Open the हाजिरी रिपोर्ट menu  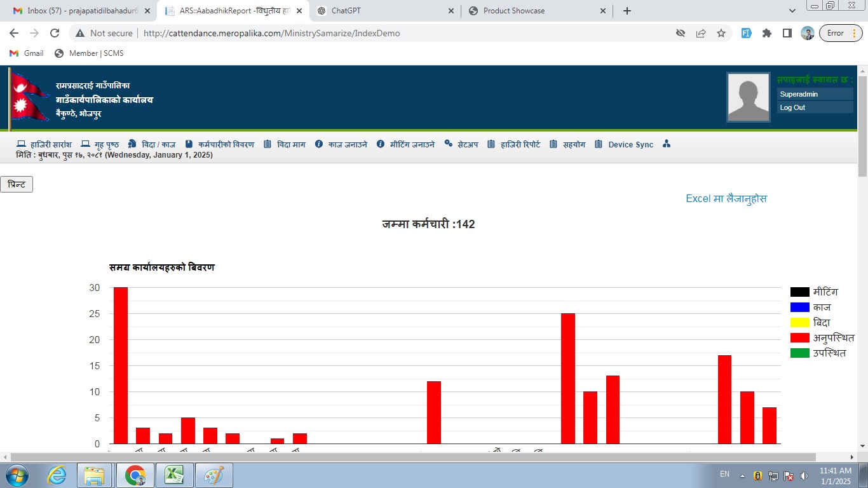pyautogui.click(x=514, y=144)
